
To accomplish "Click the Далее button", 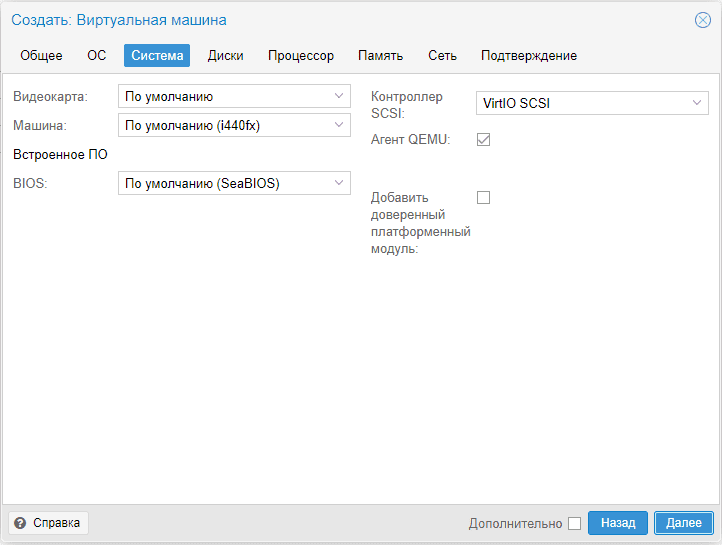I will point(684,523).
